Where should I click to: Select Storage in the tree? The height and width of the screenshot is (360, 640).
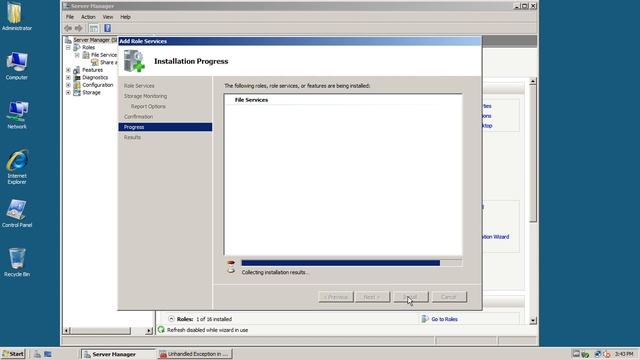(x=91, y=93)
